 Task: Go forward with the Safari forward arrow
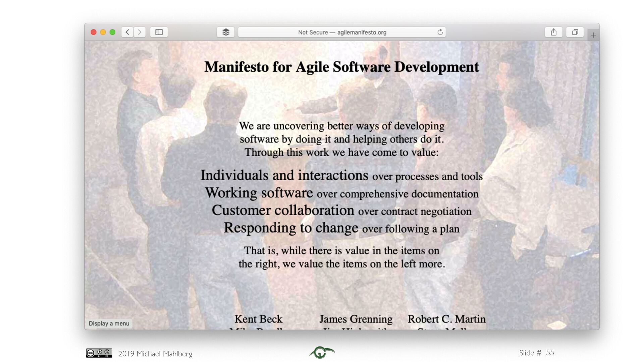pyautogui.click(x=140, y=32)
